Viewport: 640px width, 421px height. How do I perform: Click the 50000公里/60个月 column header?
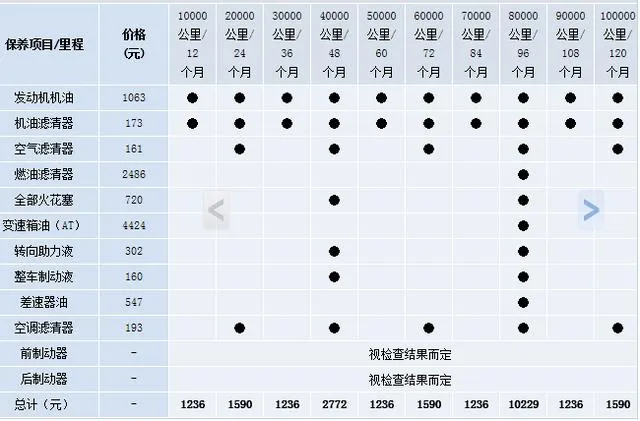point(381,44)
